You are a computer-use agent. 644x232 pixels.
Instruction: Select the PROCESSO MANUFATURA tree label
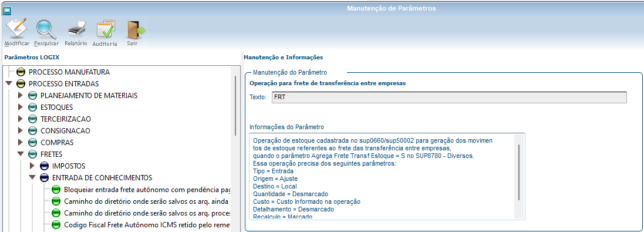(69, 72)
